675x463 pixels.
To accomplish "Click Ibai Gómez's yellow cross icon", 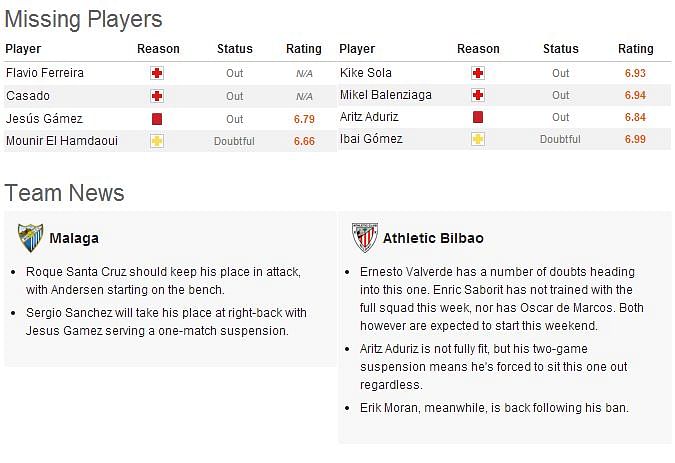I will point(478,139).
